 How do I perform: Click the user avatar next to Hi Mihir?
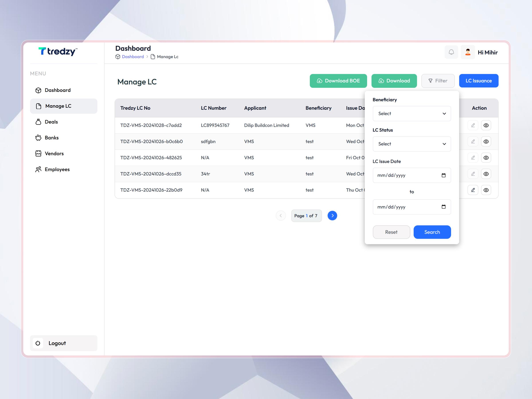[467, 52]
